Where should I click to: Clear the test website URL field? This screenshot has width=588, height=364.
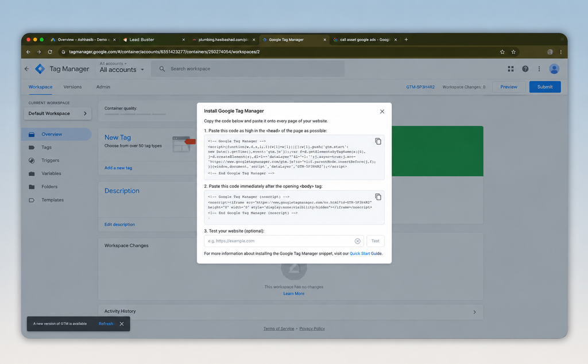tap(357, 241)
